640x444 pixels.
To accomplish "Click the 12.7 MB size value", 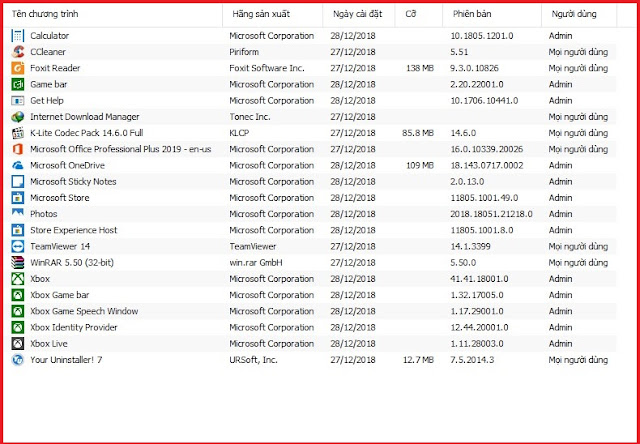I will click(418, 360).
